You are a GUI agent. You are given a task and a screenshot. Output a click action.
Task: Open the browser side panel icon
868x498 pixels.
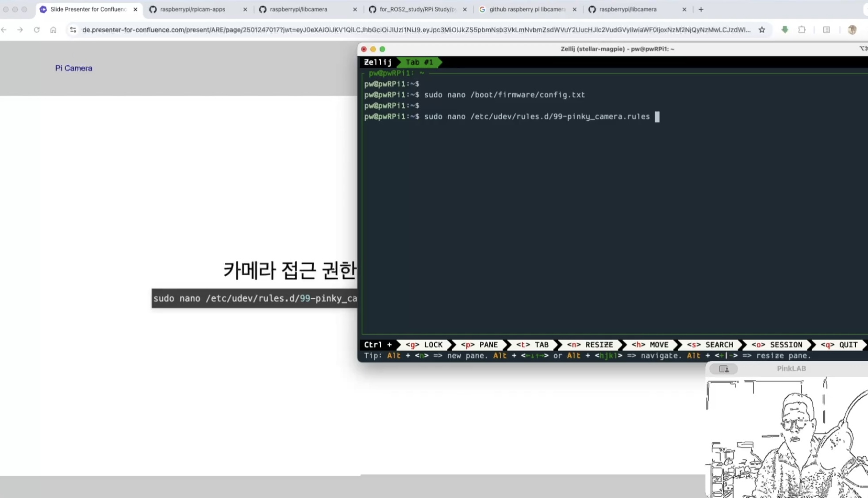click(826, 30)
